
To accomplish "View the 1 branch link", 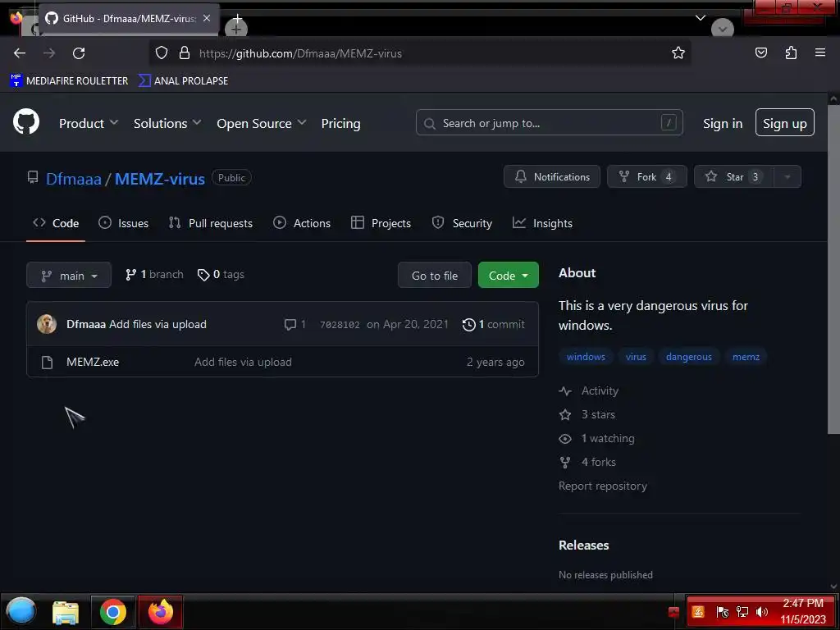I will (x=154, y=275).
